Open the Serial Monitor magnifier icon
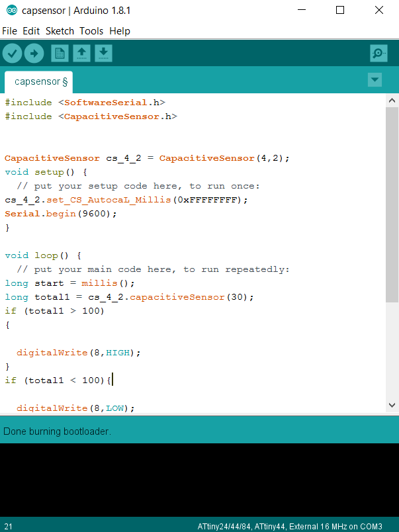The height and width of the screenshot is (532, 399). [378, 54]
